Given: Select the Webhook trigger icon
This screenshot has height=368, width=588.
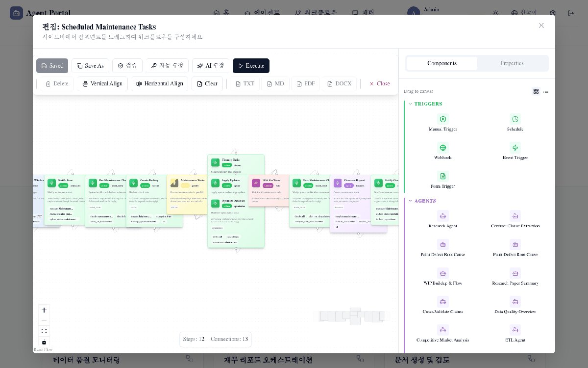Looking at the screenshot, I should pyautogui.click(x=443, y=147).
